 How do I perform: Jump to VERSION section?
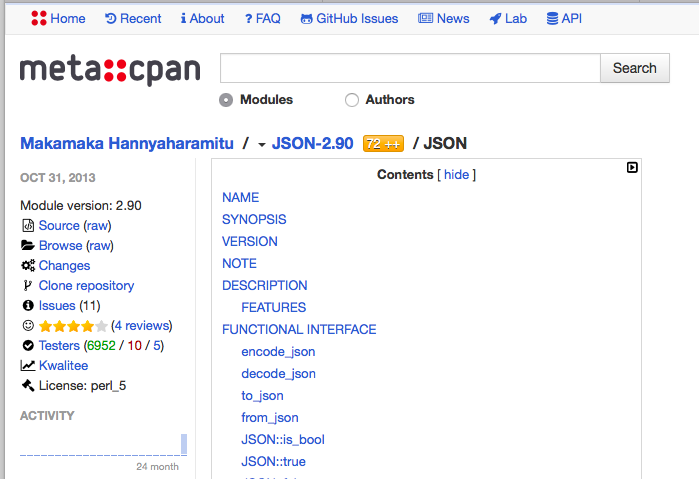tap(250, 241)
